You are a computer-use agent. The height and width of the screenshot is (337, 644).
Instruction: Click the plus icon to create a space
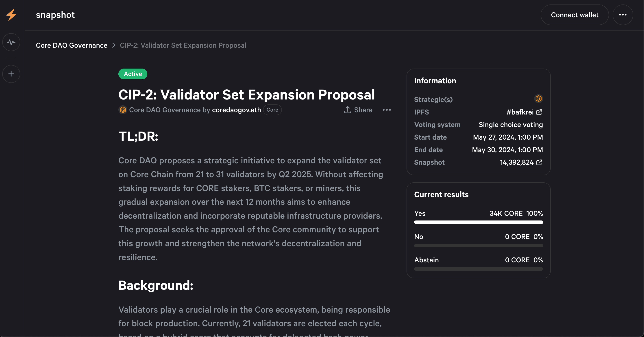pos(11,74)
